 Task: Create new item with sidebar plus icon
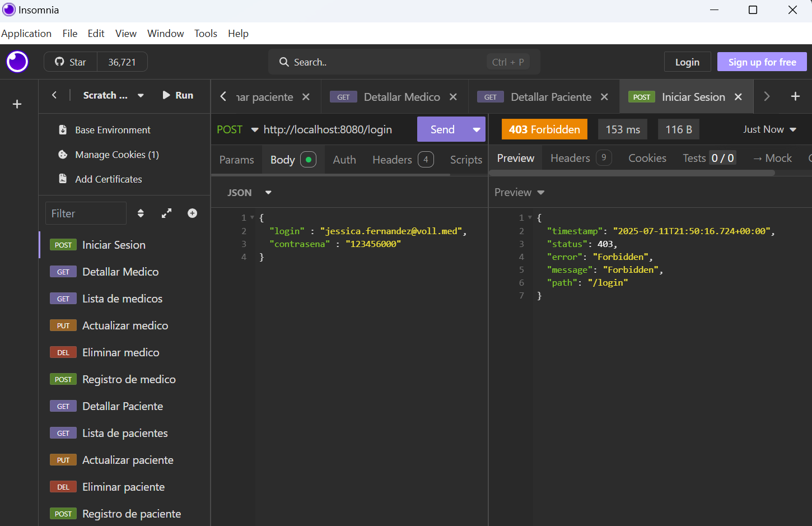pyautogui.click(x=17, y=104)
